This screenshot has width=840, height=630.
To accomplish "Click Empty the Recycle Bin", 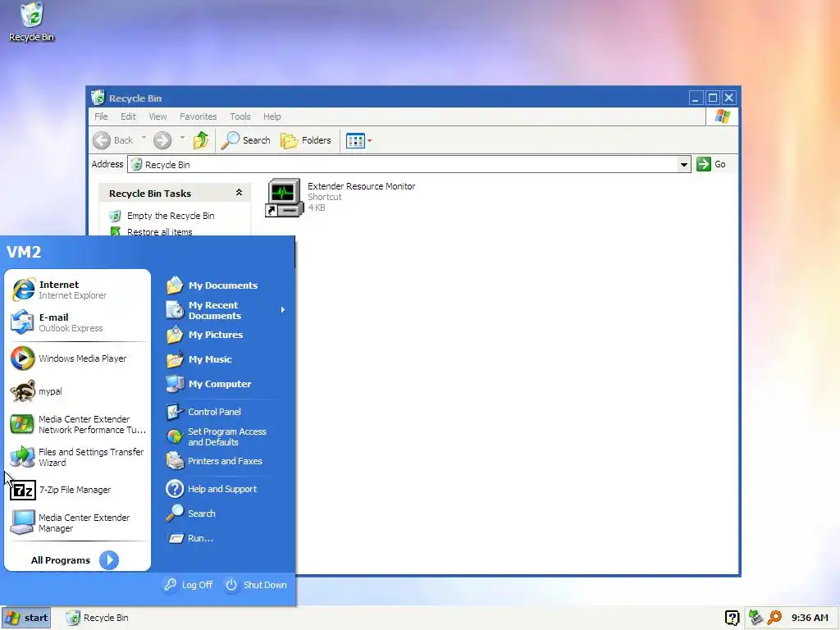I will [x=162, y=216].
